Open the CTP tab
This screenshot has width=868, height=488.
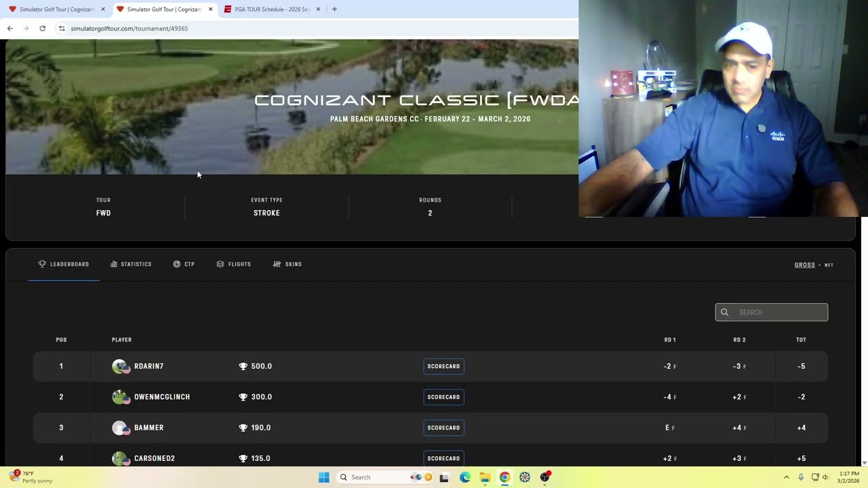tap(184, 264)
